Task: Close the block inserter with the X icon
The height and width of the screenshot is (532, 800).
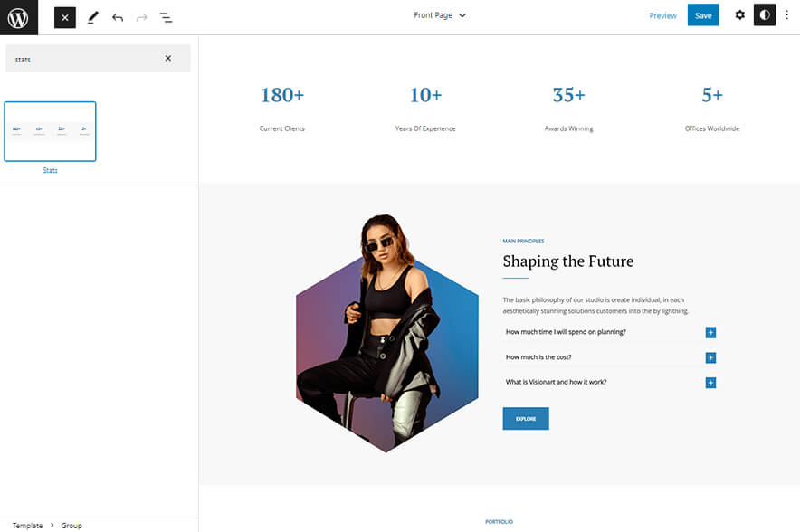Action: coord(64,16)
